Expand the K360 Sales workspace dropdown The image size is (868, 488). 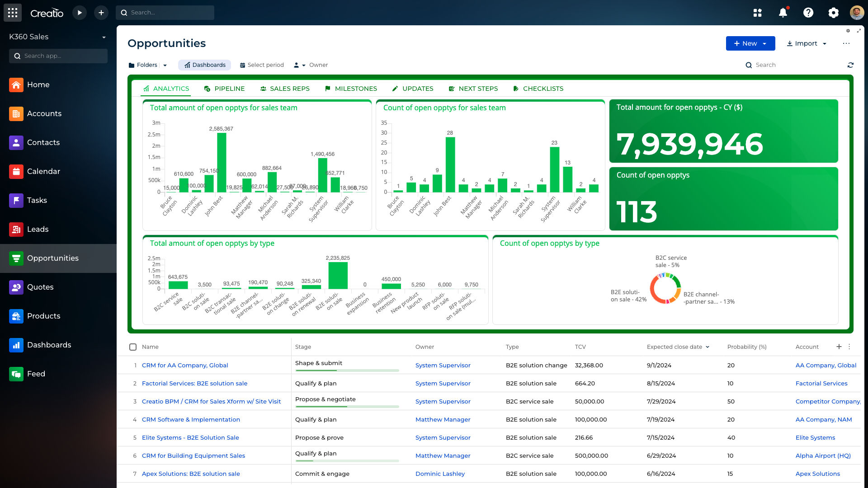(104, 37)
